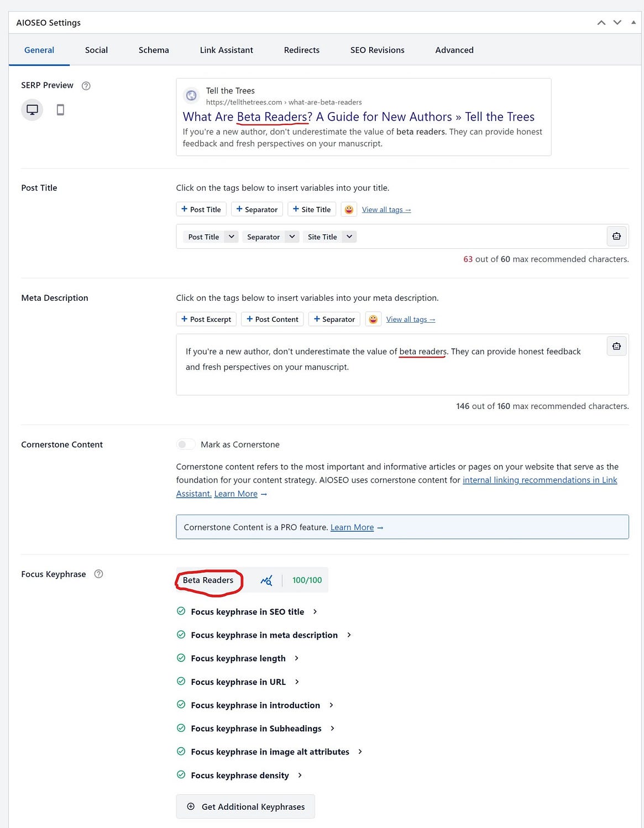
Task: Open the Post Title tag dropdown arrow
Action: click(x=232, y=237)
